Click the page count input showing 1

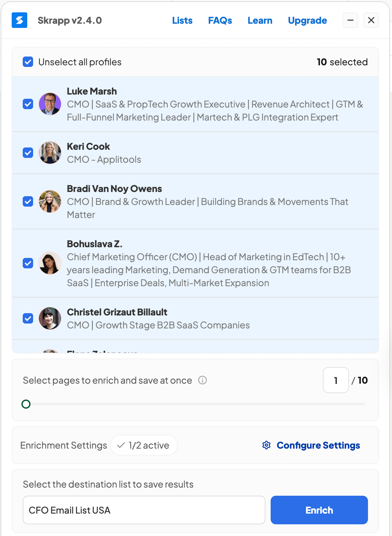coord(336,380)
